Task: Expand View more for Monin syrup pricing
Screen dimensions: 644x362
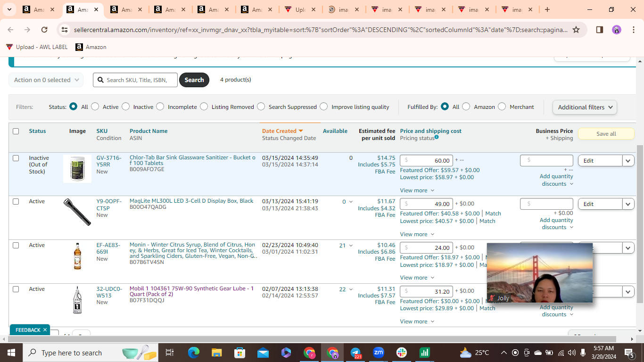Action: click(x=417, y=278)
